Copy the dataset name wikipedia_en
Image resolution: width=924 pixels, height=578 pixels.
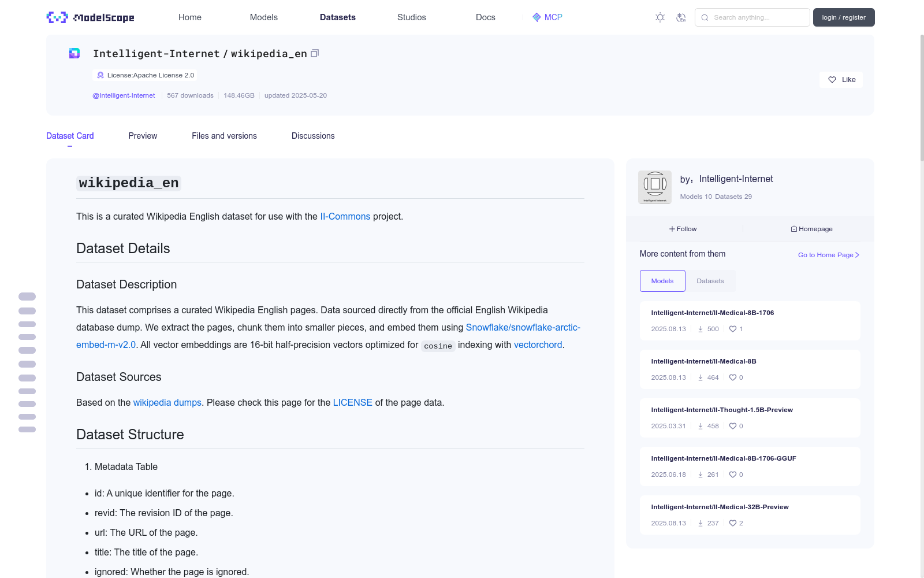pos(315,53)
